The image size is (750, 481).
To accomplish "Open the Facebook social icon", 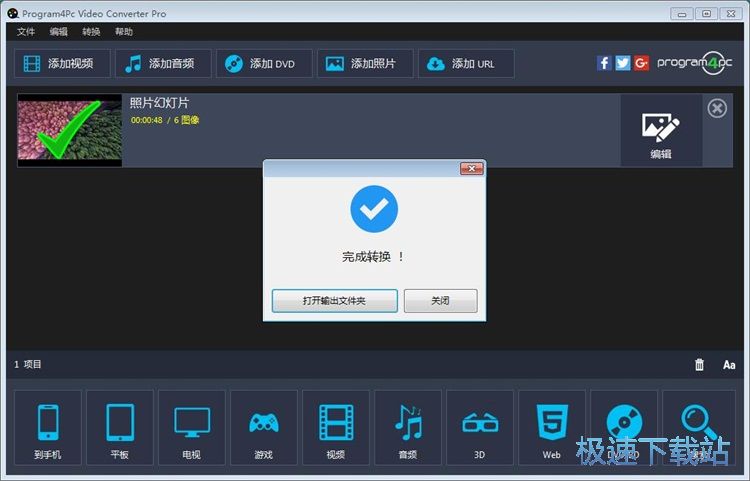I will pyautogui.click(x=604, y=63).
